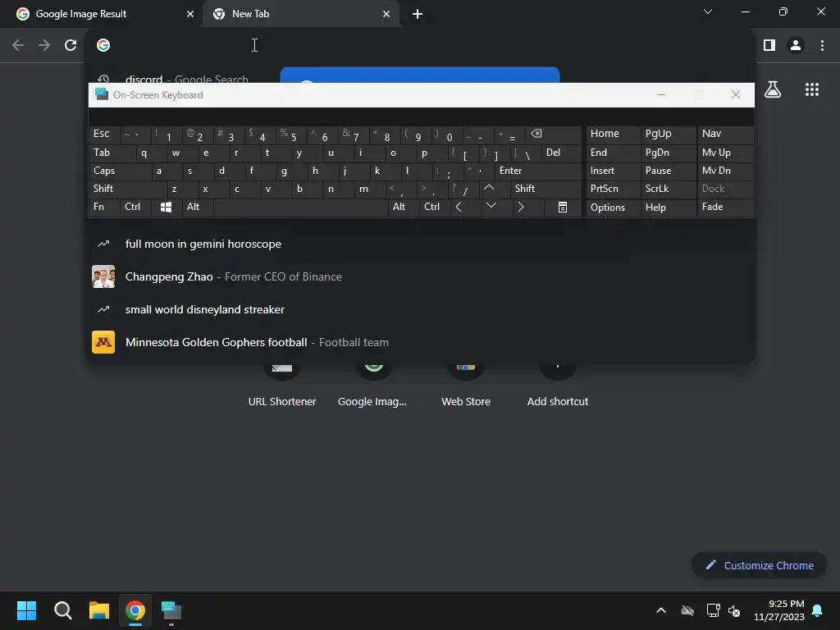Tap the Mv Up key

(725, 153)
